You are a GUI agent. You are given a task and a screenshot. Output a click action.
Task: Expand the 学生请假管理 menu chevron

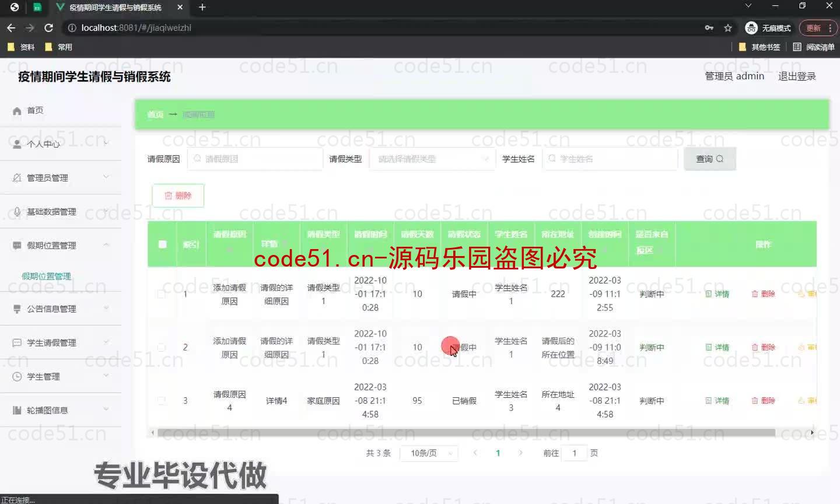pyautogui.click(x=106, y=342)
